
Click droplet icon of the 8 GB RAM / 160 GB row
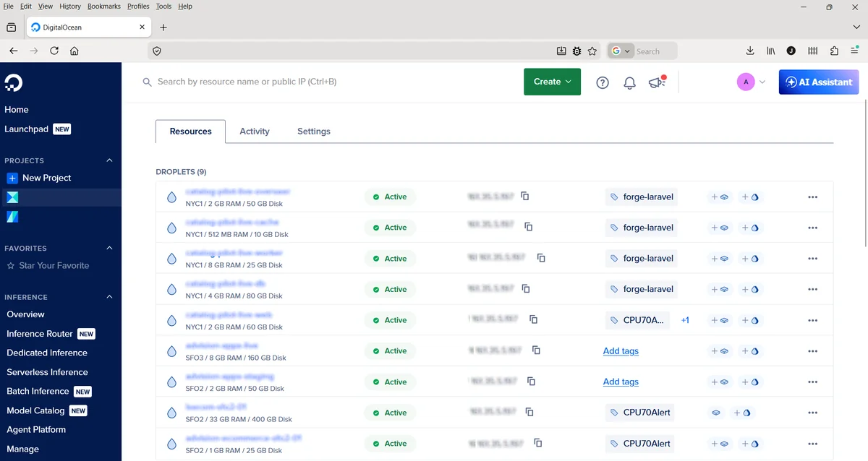(x=171, y=351)
